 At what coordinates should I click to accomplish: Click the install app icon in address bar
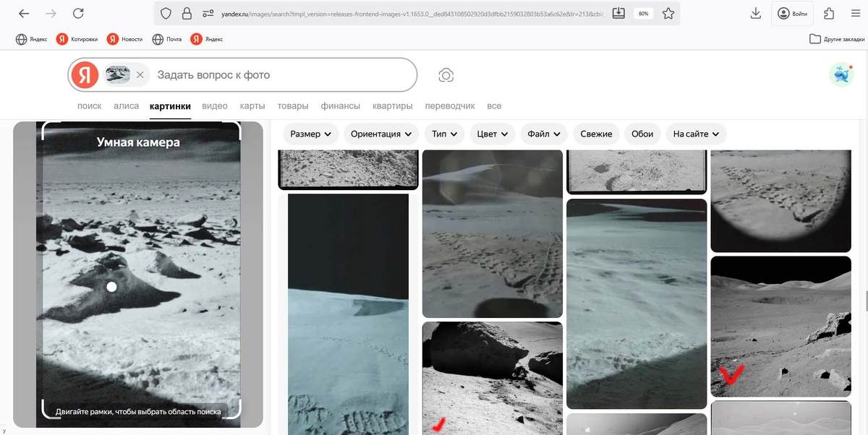pyautogui.click(x=618, y=13)
